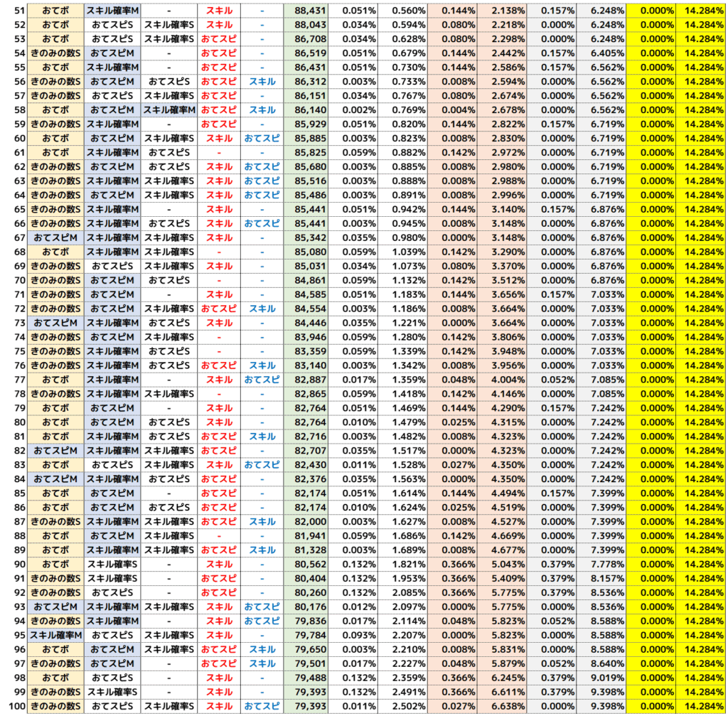Click the 6.405% cell in row 54
This screenshot has height=716, width=728.
(x=601, y=53)
